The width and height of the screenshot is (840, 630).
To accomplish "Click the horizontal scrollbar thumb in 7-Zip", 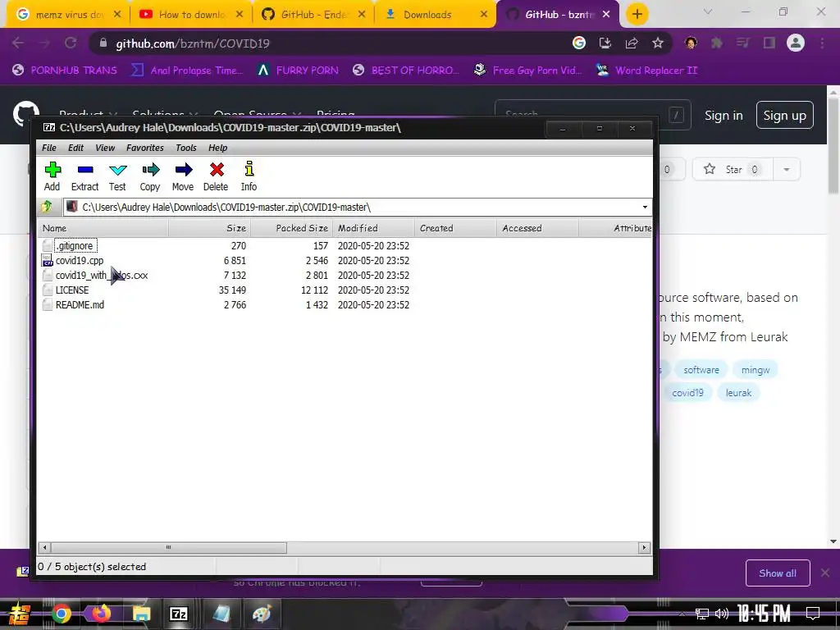I will coord(169,547).
